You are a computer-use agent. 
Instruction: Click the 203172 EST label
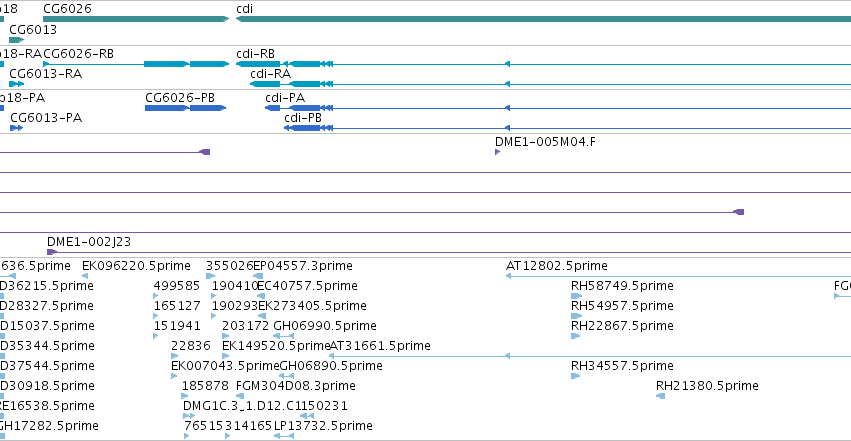coord(245,326)
